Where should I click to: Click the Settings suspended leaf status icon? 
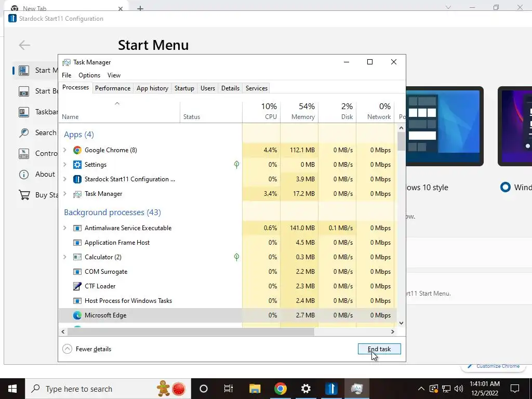coord(236,165)
